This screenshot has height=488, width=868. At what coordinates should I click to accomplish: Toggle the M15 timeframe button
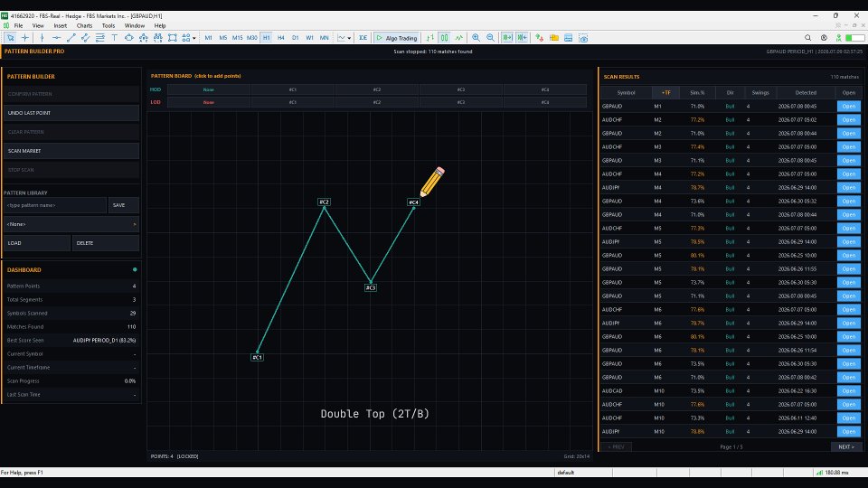tap(237, 38)
